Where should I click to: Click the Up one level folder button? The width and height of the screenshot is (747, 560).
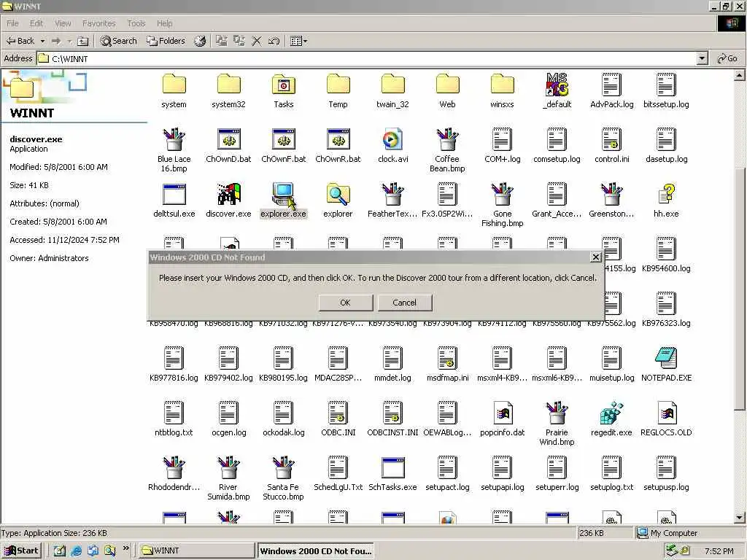83,41
